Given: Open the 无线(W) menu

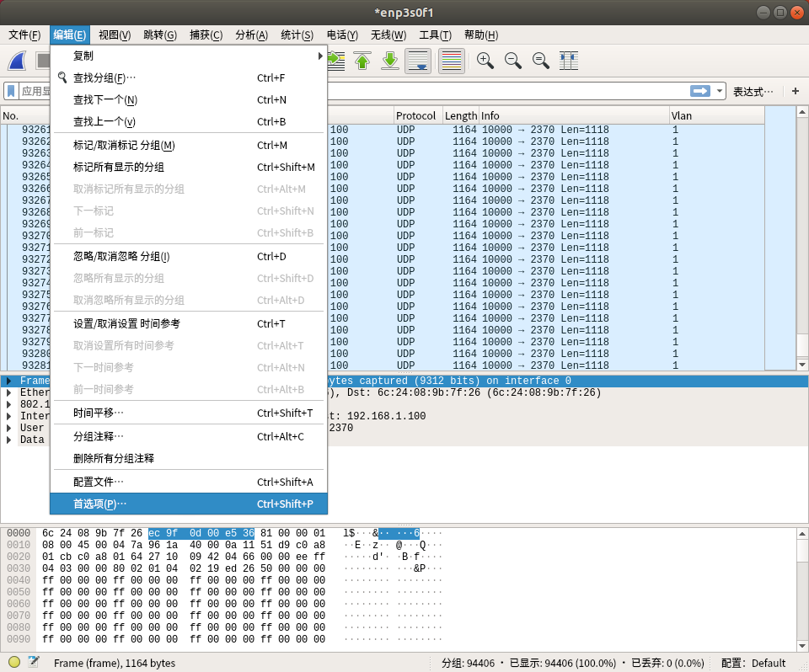Looking at the screenshot, I should 388,35.
